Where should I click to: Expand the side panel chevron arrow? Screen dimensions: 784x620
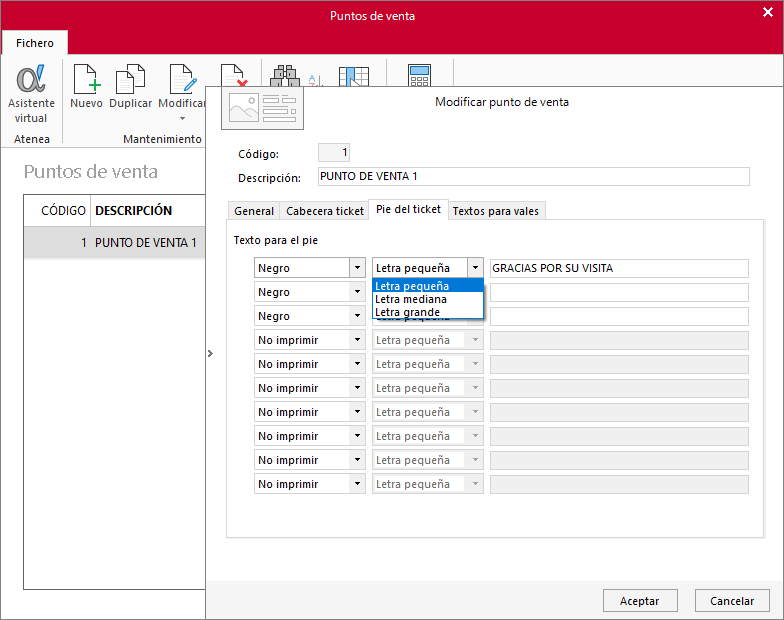(210, 354)
